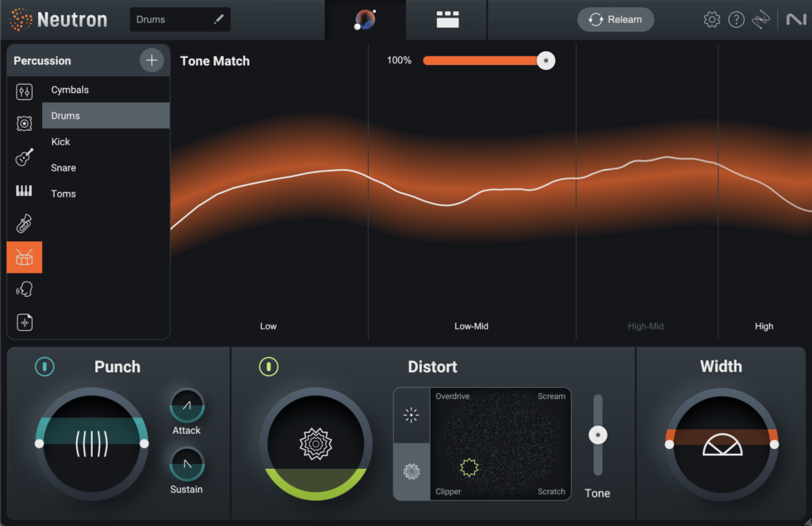
Task: Select the lower gear-shaped distortion mode icon
Action: [412, 471]
